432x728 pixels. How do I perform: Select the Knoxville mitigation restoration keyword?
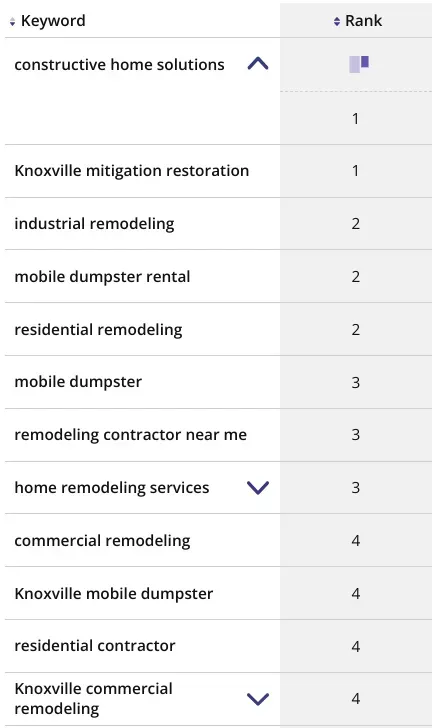point(131,171)
